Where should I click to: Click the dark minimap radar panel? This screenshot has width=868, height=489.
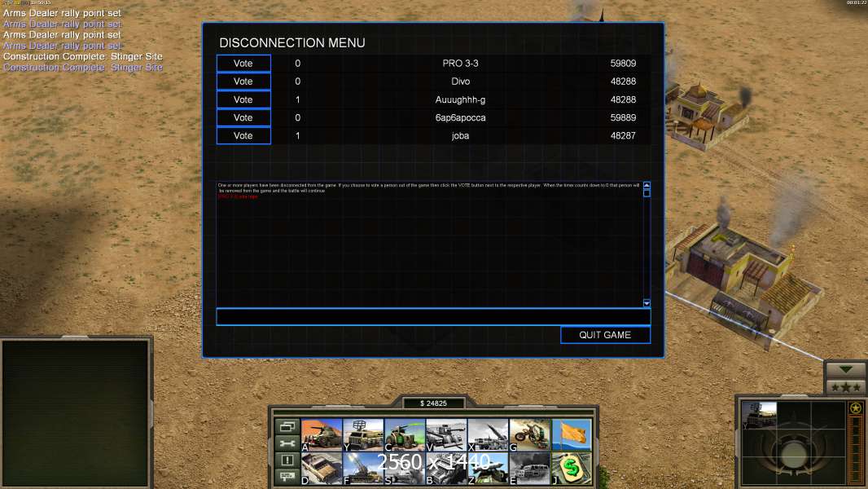point(75,413)
